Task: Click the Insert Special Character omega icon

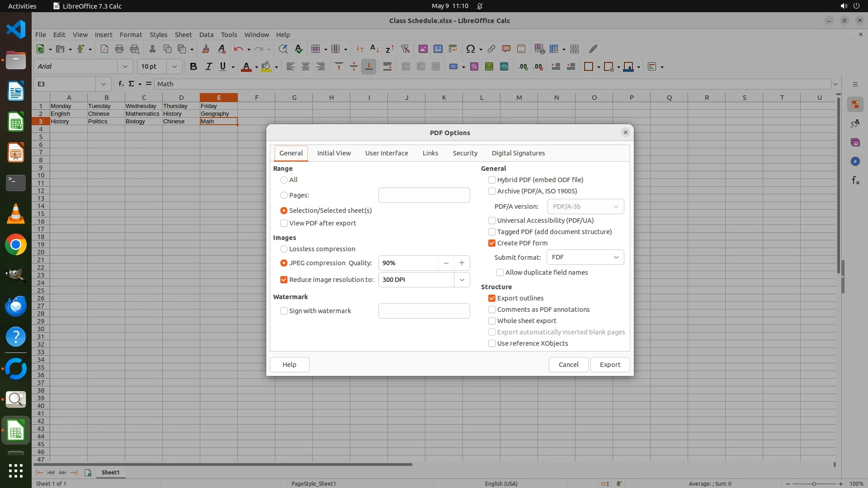Action: click(470, 49)
